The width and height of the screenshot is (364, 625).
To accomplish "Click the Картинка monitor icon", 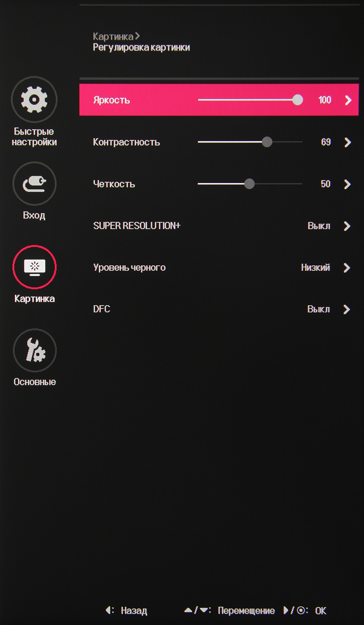I will point(34,267).
